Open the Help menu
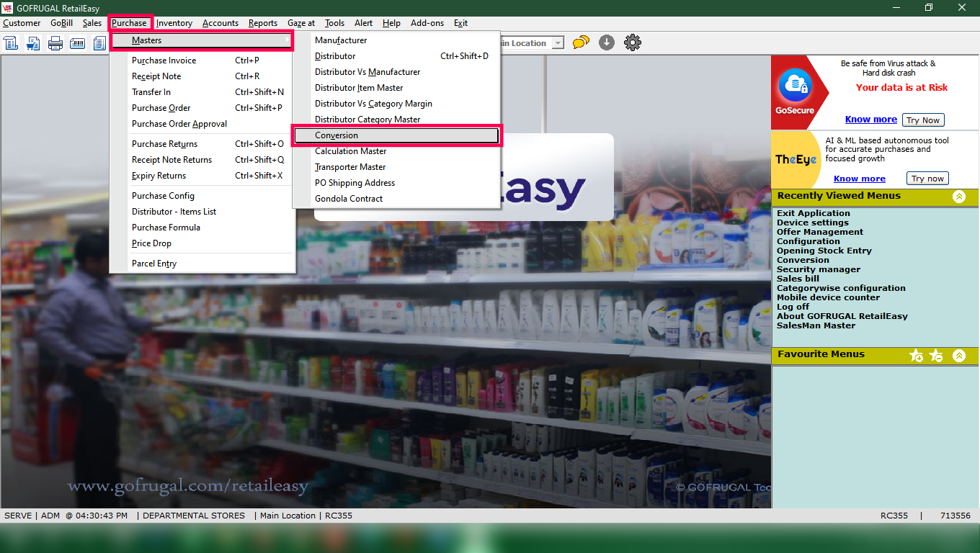The height and width of the screenshot is (553, 980). (391, 23)
